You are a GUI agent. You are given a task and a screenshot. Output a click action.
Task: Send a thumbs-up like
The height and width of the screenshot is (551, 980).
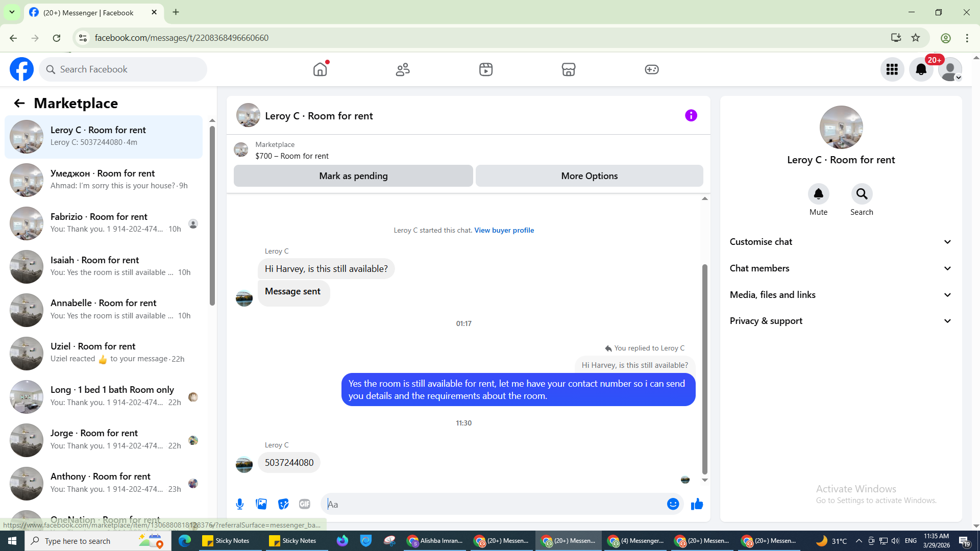coord(697,505)
